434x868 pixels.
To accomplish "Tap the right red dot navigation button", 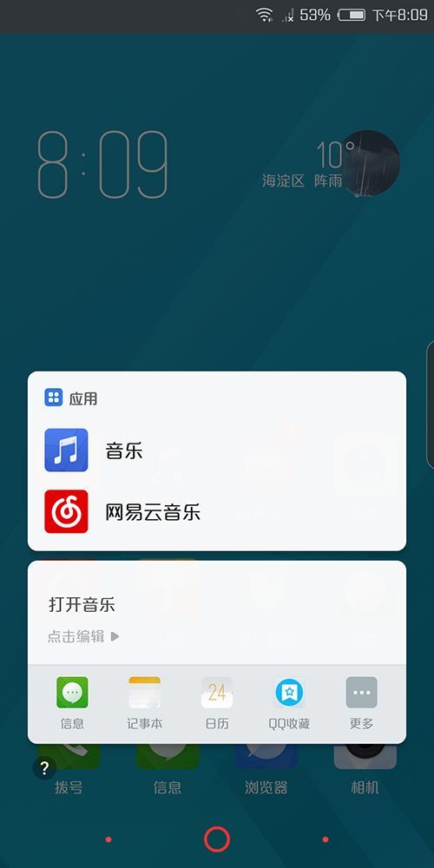I will pyautogui.click(x=325, y=839).
